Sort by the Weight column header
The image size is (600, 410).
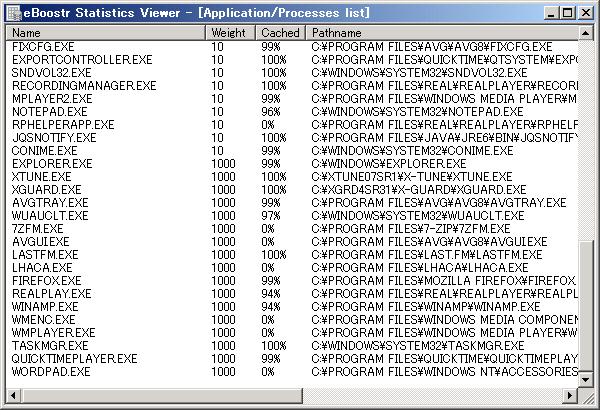click(x=230, y=33)
